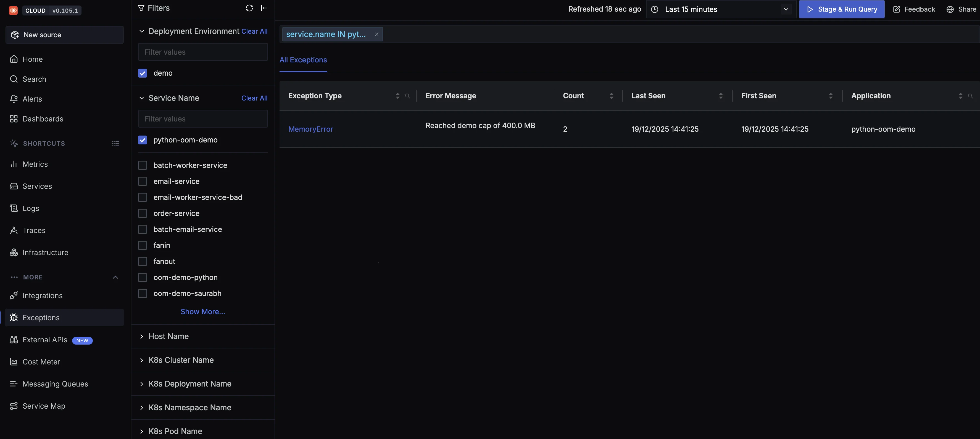
Task: Open the MemoryError exception details
Action: pyautogui.click(x=310, y=129)
